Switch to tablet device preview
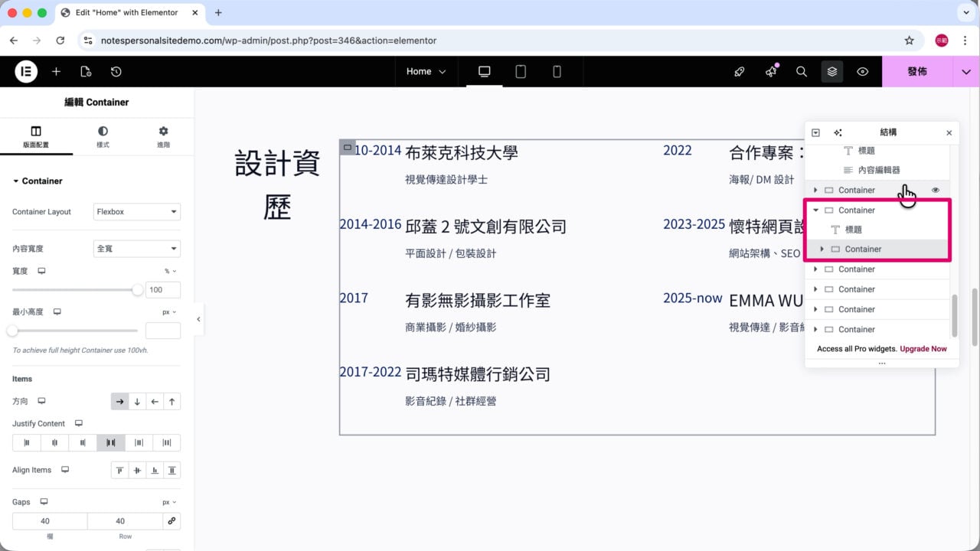 (x=521, y=71)
